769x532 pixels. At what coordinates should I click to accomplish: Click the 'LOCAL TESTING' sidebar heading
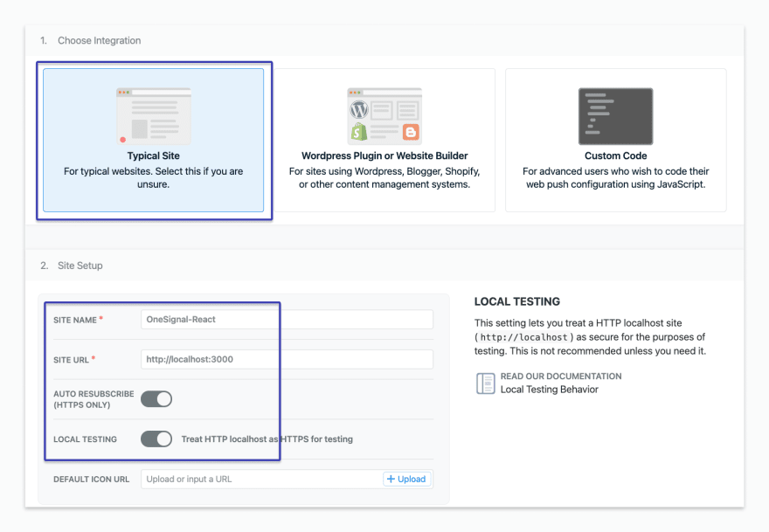517,301
